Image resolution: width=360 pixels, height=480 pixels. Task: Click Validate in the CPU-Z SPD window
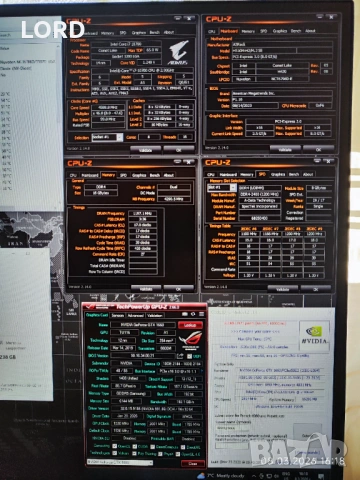click(283, 289)
